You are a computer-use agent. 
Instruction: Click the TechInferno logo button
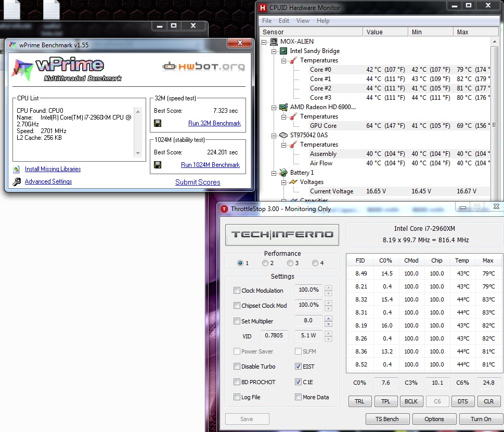point(282,235)
